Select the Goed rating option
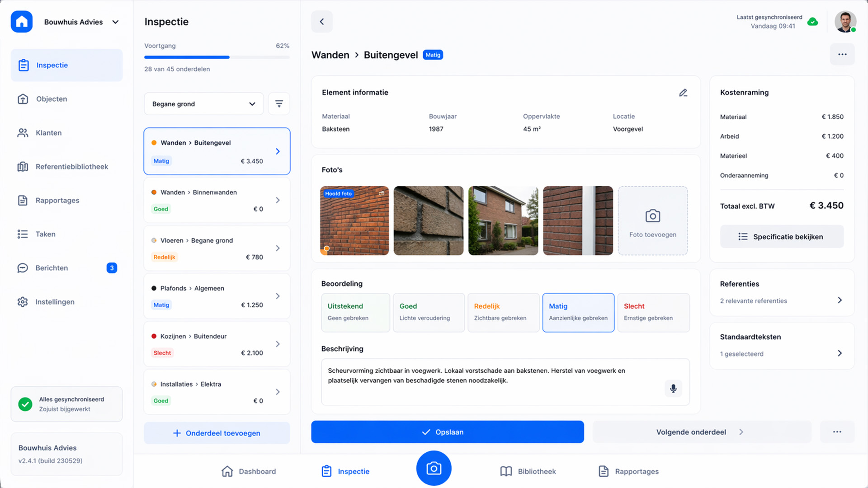 [x=429, y=313]
